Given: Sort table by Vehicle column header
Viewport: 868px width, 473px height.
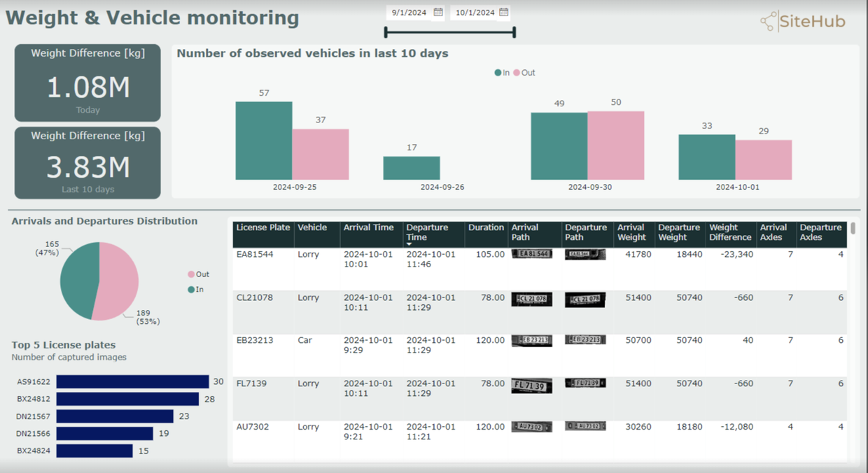Looking at the screenshot, I should (x=312, y=227).
